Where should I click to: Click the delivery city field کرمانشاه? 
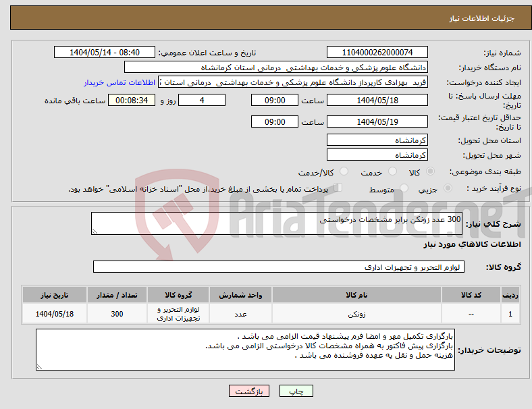pyautogui.click(x=377, y=155)
